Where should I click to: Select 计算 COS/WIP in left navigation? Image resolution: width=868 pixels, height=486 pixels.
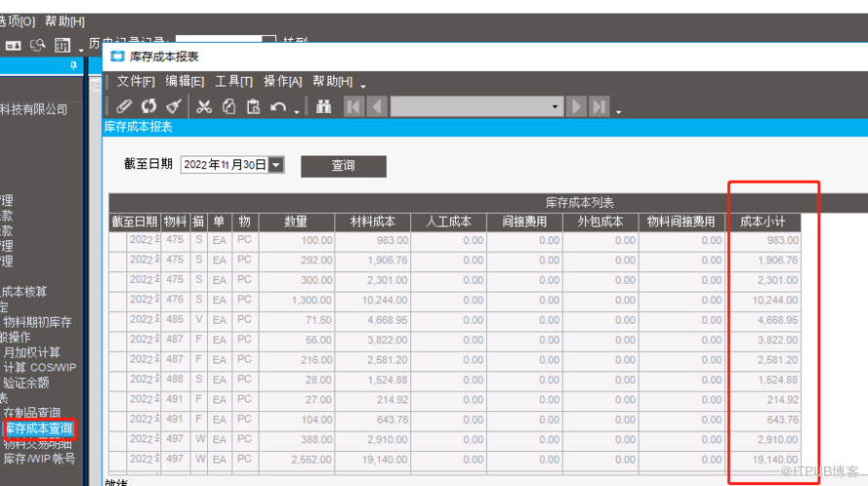click(40, 368)
